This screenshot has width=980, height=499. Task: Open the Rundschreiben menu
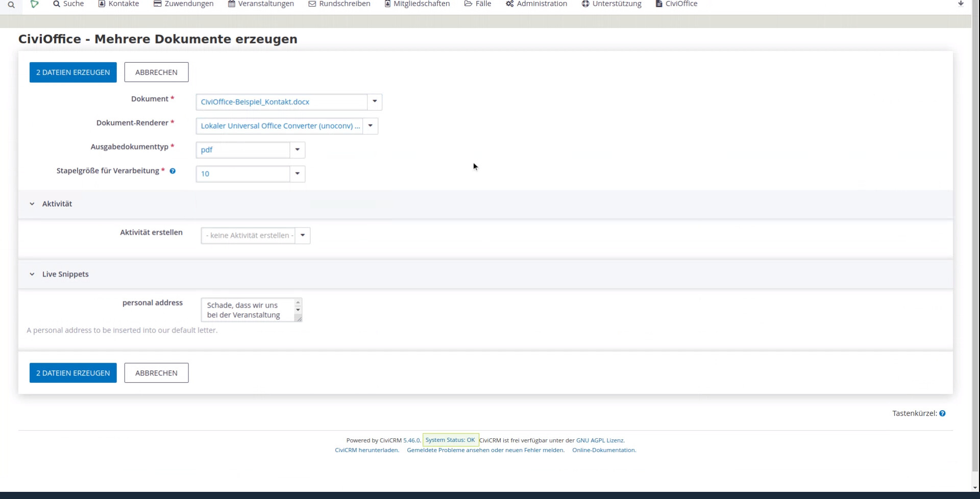pyautogui.click(x=339, y=4)
